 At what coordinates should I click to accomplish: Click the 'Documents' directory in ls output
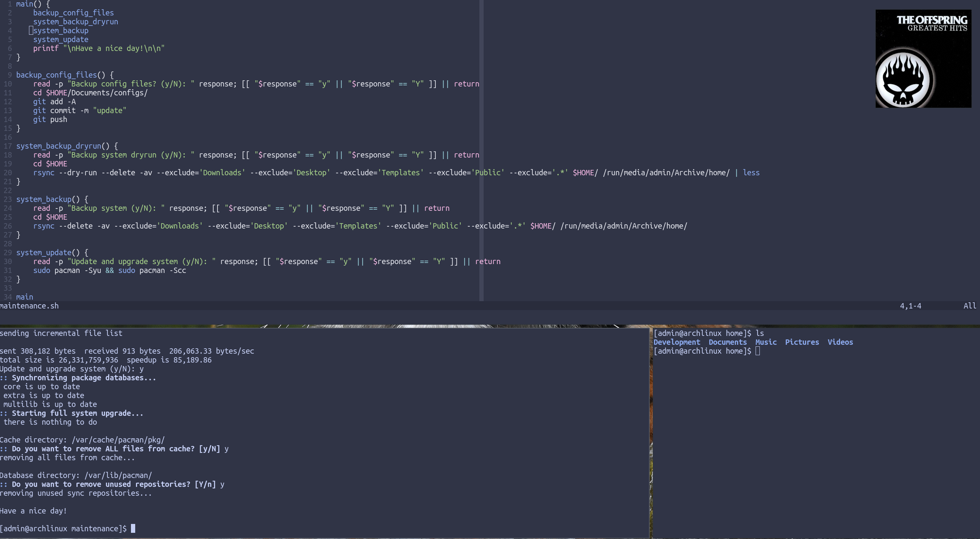pyautogui.click(x=728, y=342)
